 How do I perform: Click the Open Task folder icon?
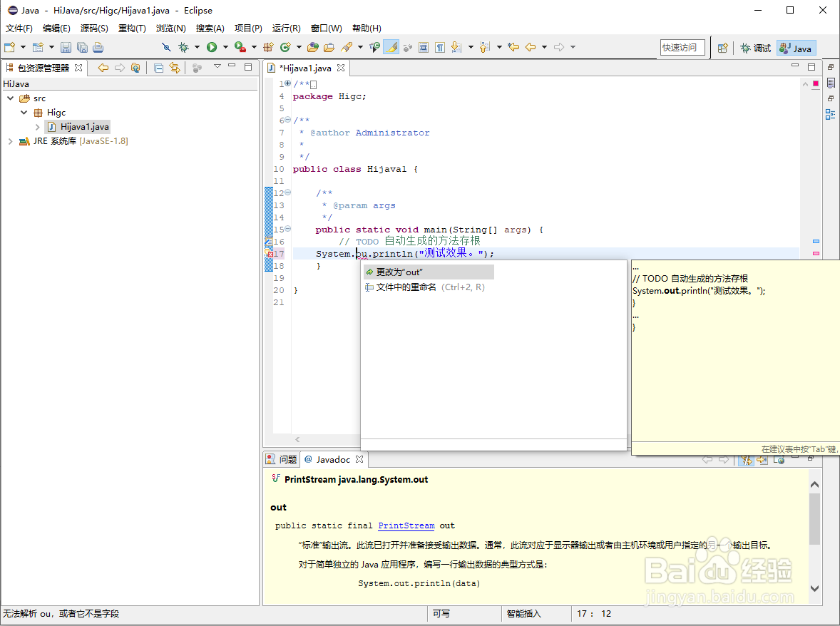click(329, 47)
